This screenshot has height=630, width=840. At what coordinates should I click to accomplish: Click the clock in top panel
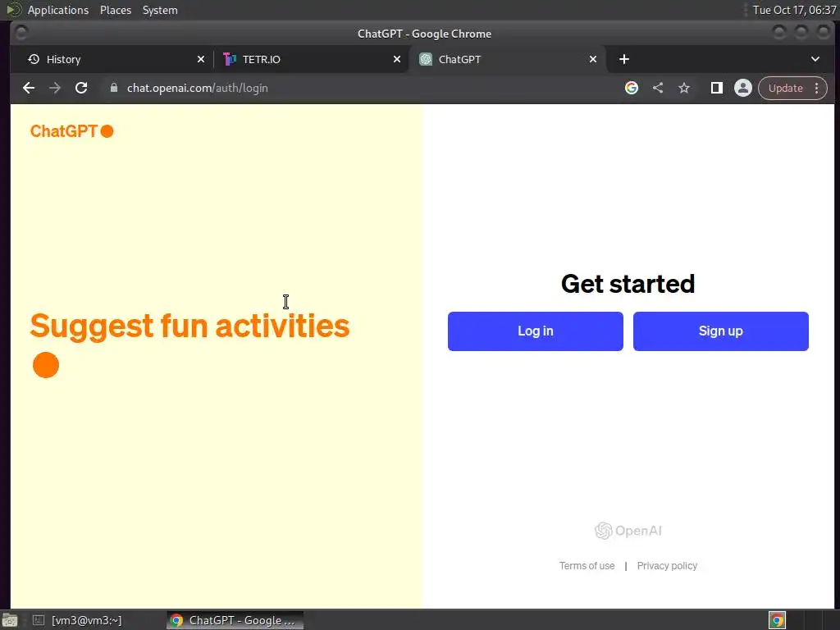click(x=794, y=10)
